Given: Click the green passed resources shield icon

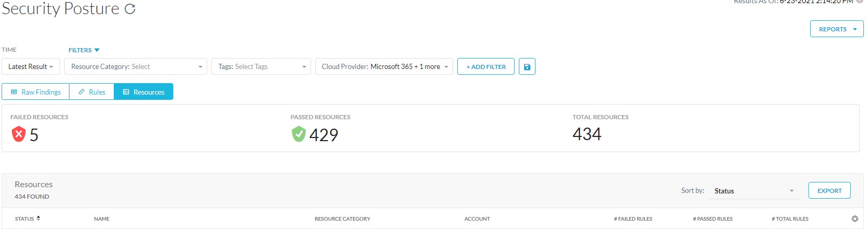Looking at the screenshot, I should pyautogui.click(x=299, y=134).
